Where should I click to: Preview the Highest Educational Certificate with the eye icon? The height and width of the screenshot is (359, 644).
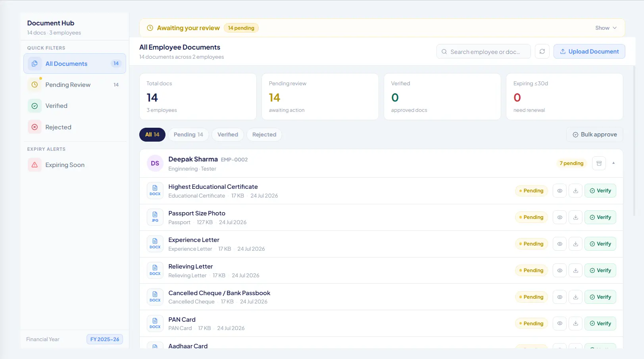559,191
